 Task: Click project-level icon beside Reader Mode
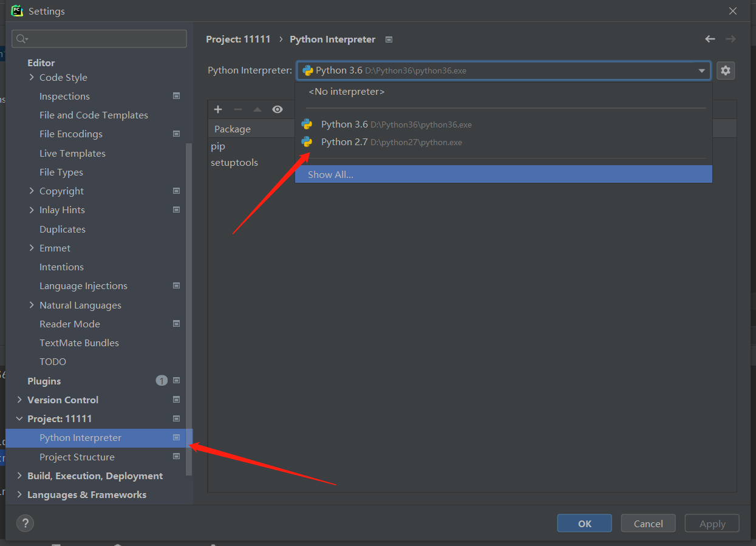[176, 324]
